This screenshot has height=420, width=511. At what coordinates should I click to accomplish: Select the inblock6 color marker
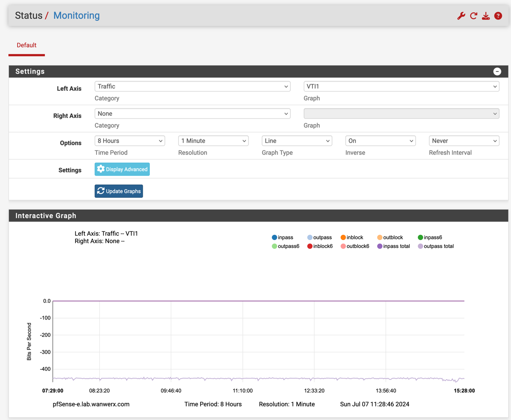tap(310, 246)
